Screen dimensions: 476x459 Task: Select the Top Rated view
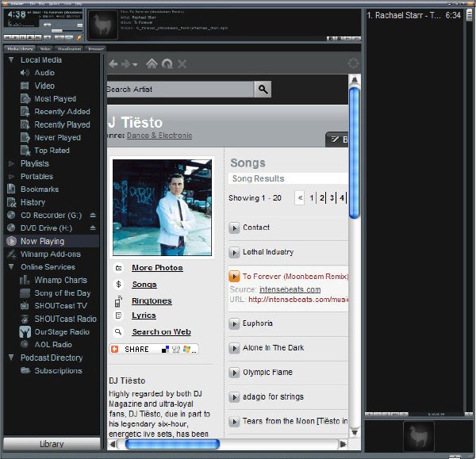(52, 151)
